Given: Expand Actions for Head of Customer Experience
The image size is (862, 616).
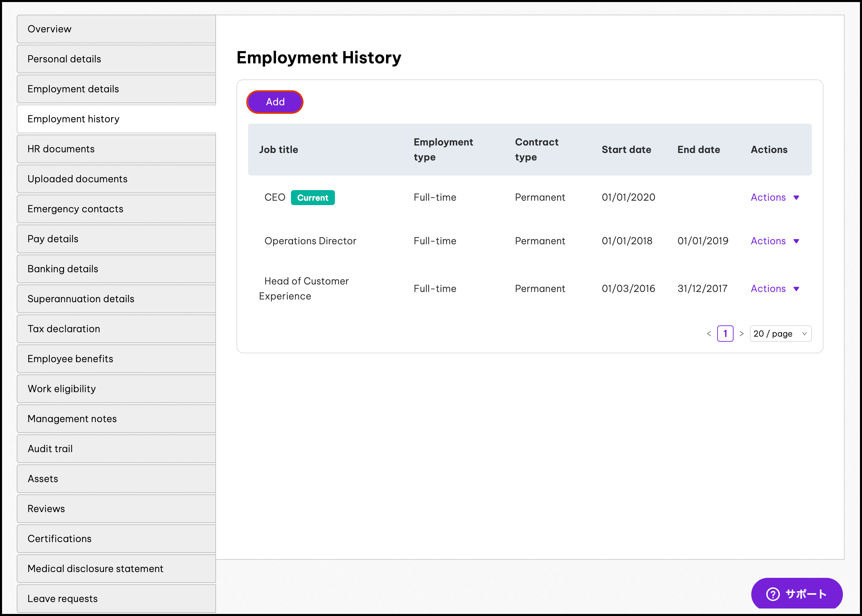Looking at the screenshot, I should point(775,288).
